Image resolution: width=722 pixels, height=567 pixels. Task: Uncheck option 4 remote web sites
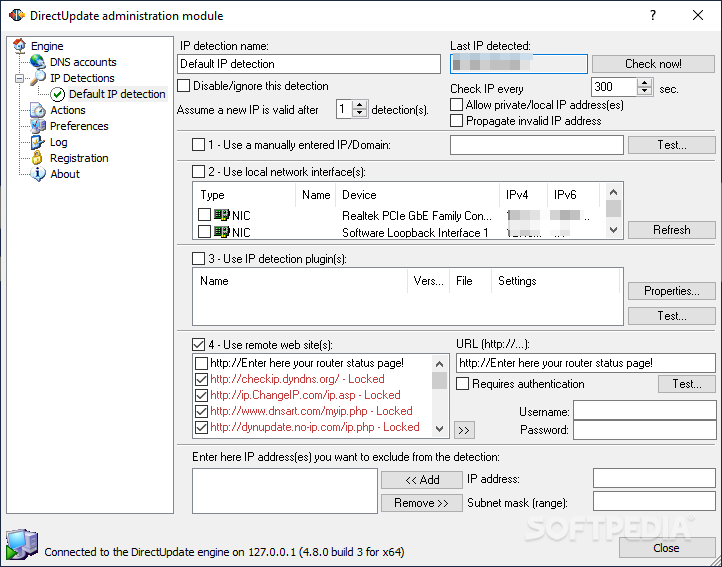point(198,345)
